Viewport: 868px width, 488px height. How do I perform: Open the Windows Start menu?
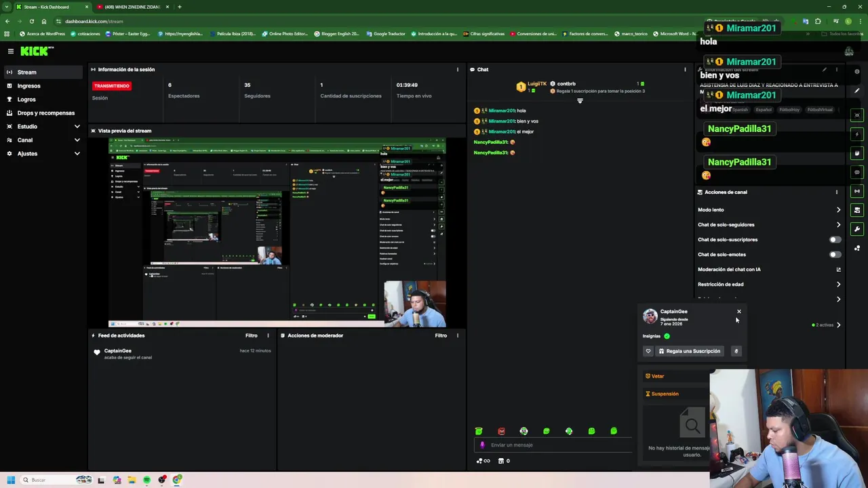(11, 480)
